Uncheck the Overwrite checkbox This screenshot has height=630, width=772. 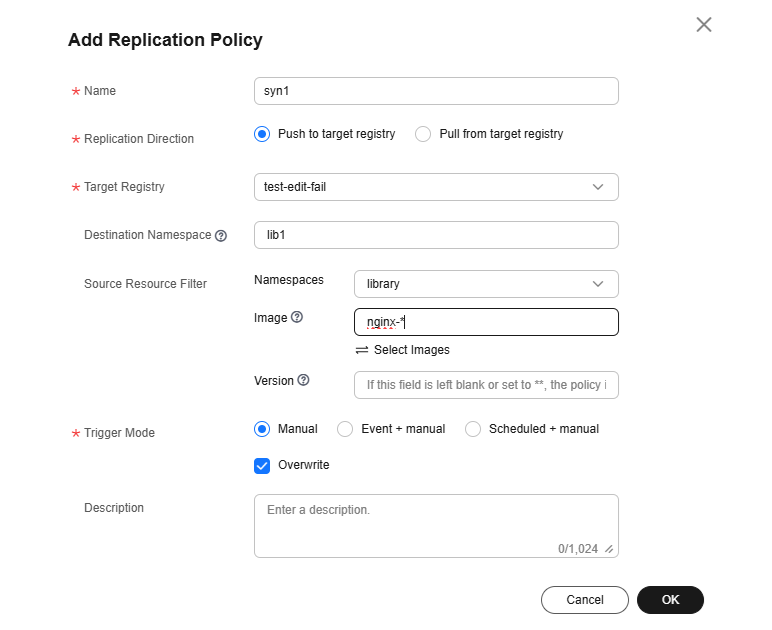tap(262, 465)
